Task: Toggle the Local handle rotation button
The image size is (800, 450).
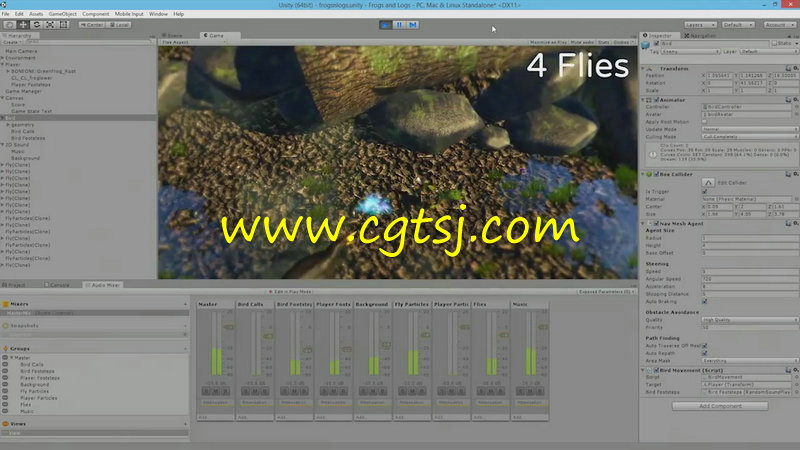Action: (119, 24)
